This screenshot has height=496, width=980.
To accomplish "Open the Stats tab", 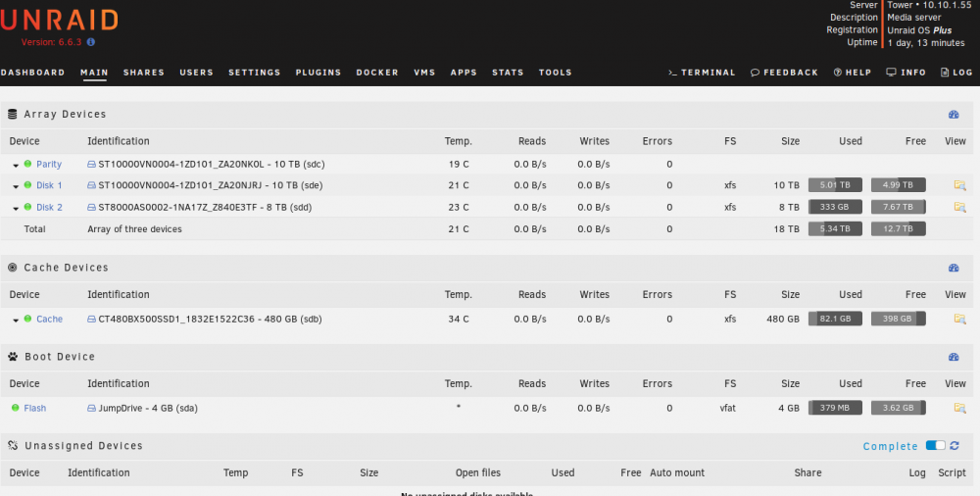I will (508, 73).
